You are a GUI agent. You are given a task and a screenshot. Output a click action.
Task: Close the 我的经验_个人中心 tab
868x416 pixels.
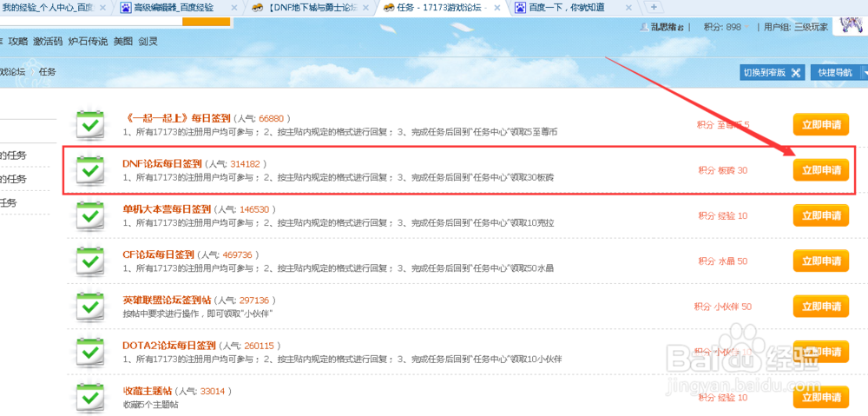tap(103, 8)
